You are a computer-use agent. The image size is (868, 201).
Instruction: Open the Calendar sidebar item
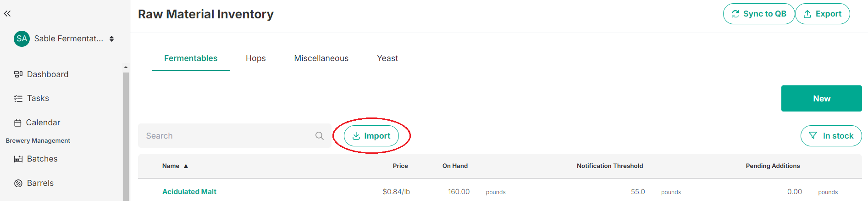click(x=43, y=123)
